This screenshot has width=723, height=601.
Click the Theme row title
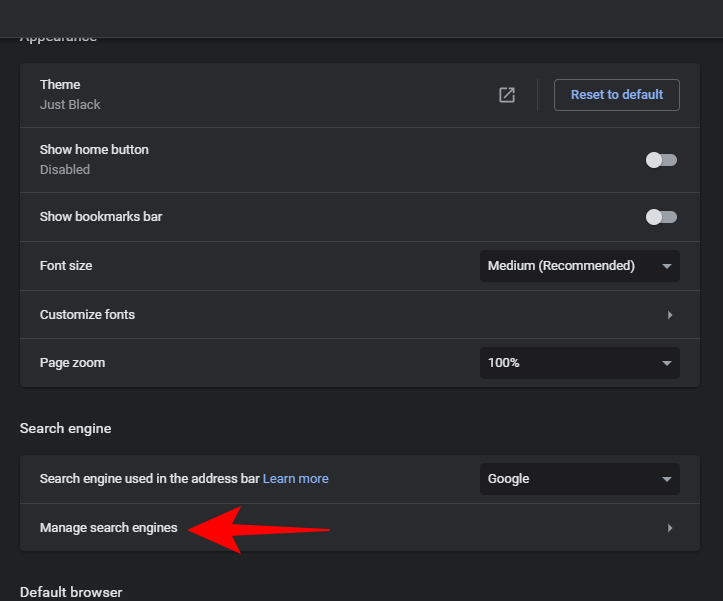click(60, 85)
